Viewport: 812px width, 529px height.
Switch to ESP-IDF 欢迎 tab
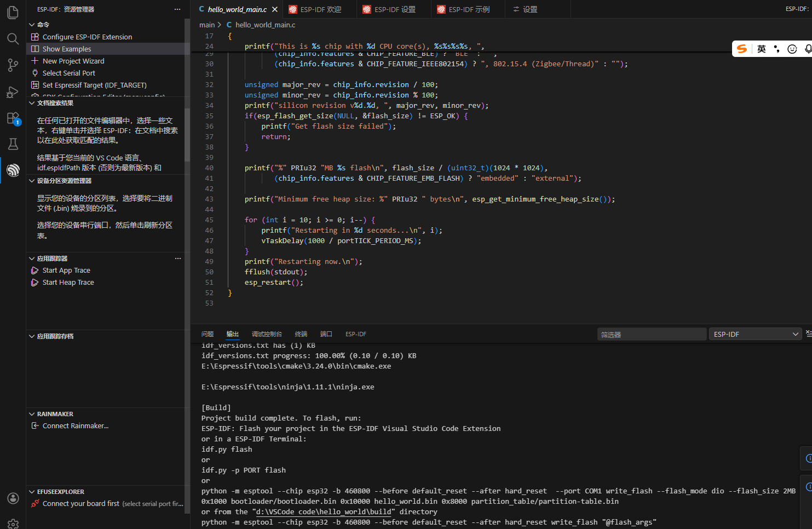[320, 9]
